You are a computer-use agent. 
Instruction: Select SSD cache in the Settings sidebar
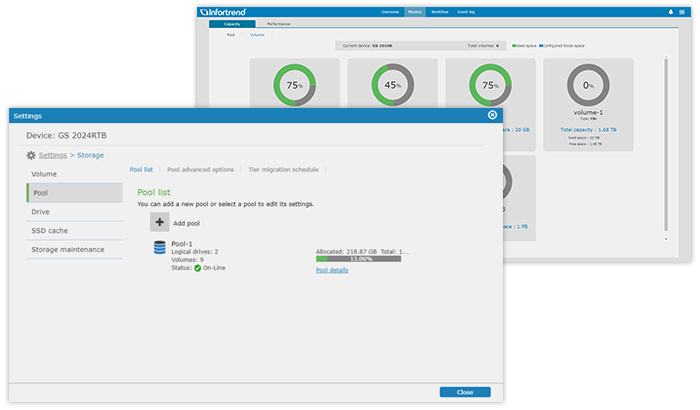pyautogui.click(x=75, y=230)
